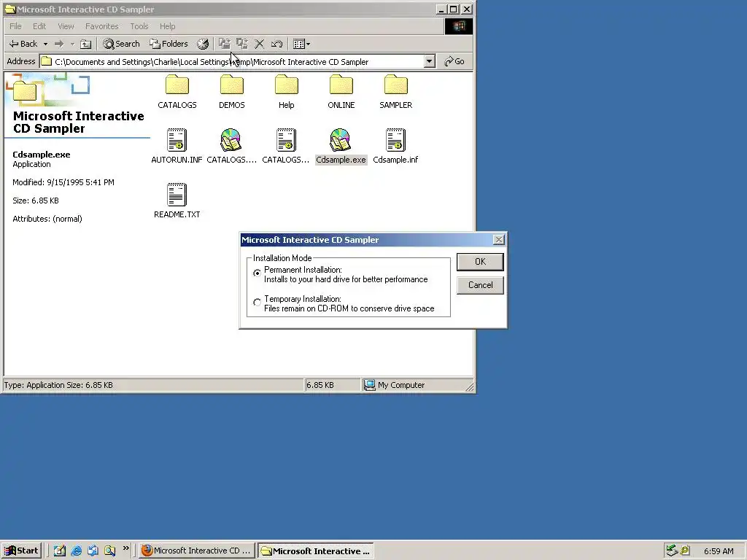The image size is (747, 560).
Task: Toggle the Folders pane button
Action: tap(169, 44)
